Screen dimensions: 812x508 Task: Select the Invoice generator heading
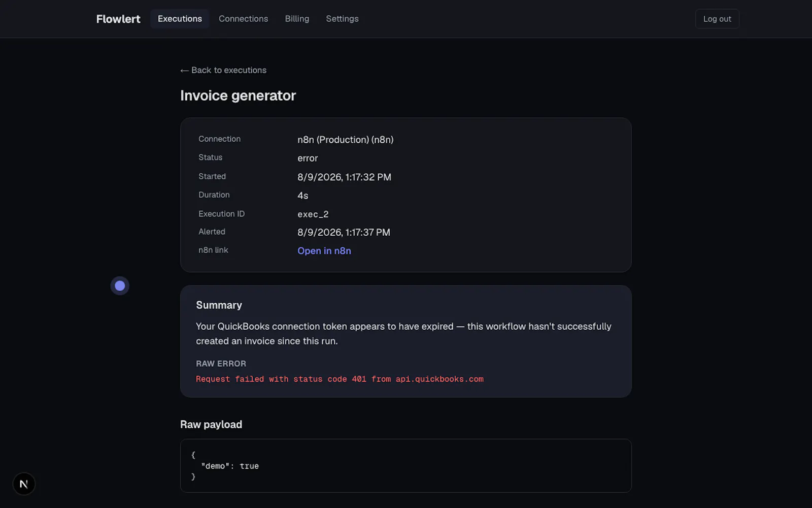238,96
